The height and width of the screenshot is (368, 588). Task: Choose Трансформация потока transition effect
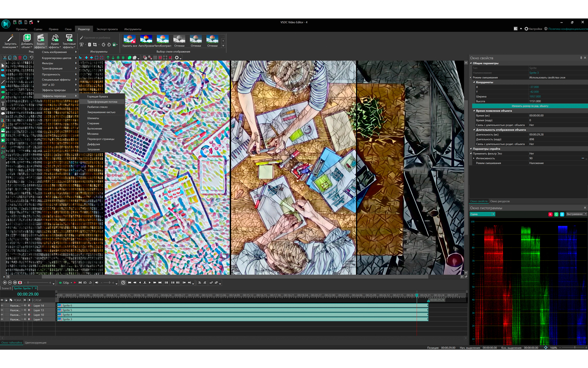102,102
